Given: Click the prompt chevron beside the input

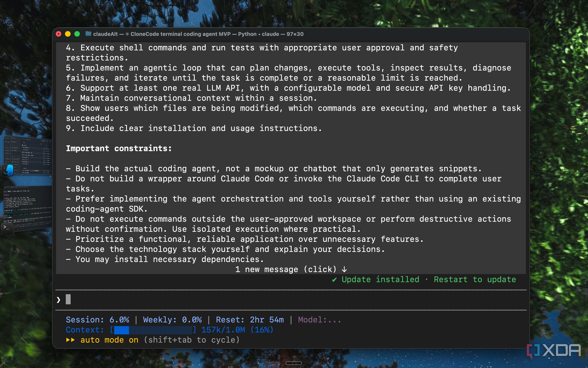Looking at the screenshot, I should pos(59,300).
